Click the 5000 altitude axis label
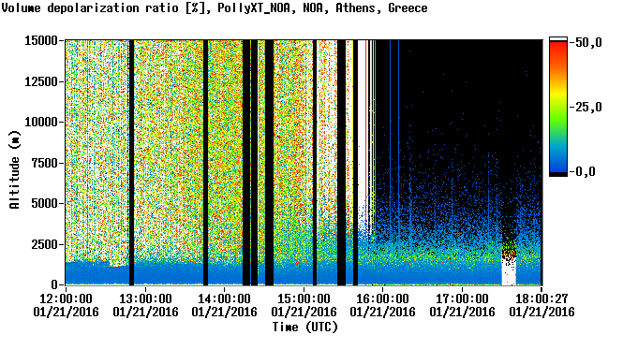623x364 pixels. tap(45, 203)
